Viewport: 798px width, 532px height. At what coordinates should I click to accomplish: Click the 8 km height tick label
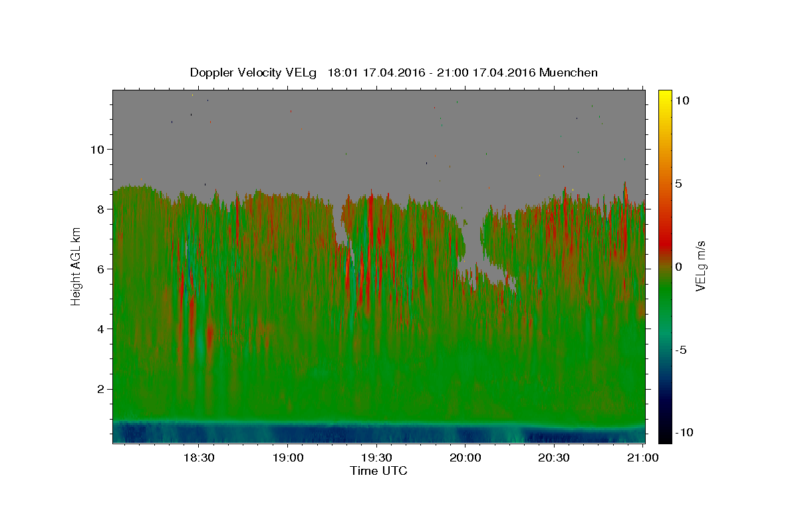coord(102,209)
